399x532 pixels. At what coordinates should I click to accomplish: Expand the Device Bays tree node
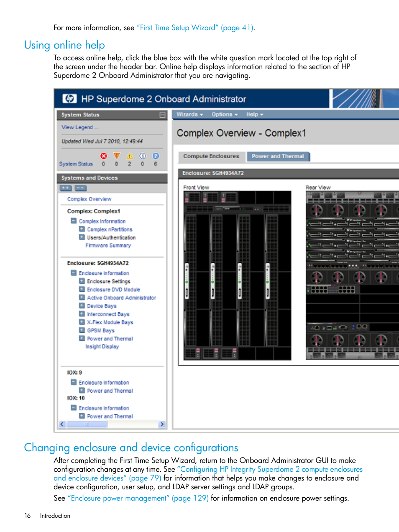pos(82,306)
